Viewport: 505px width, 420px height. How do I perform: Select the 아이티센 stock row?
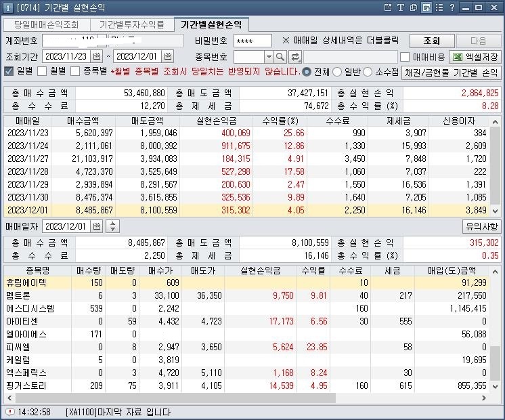246,321
